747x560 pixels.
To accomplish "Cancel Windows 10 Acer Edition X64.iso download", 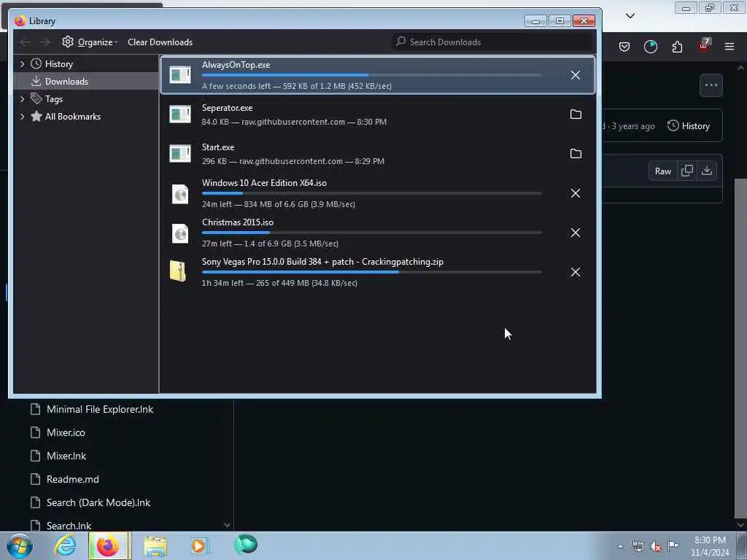I will click(575, 193).
